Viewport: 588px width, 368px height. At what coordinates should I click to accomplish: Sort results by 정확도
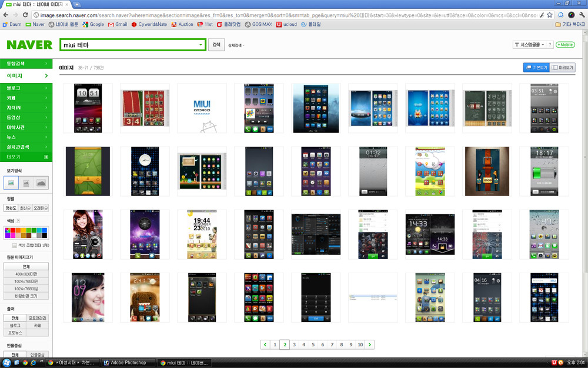click(x=11, y=208)
